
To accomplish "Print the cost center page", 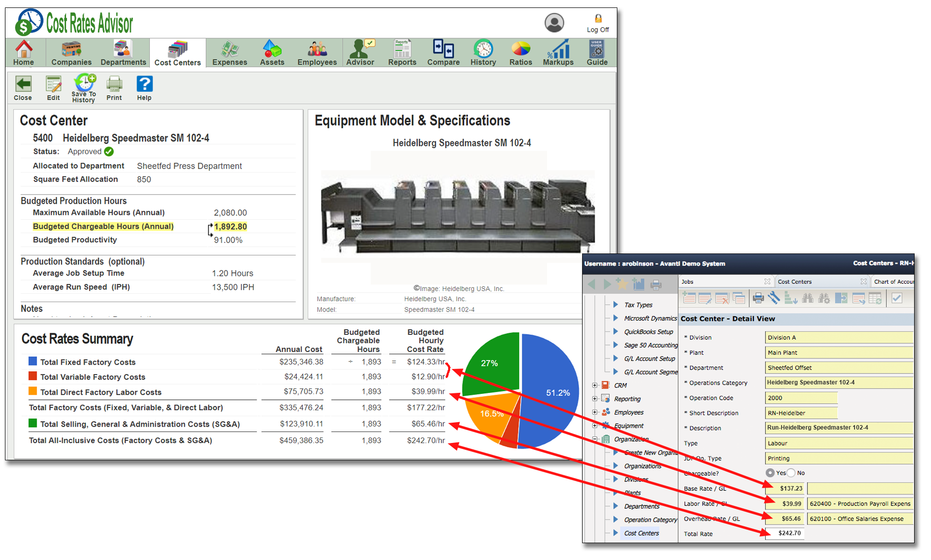I will tap(114, 88).
